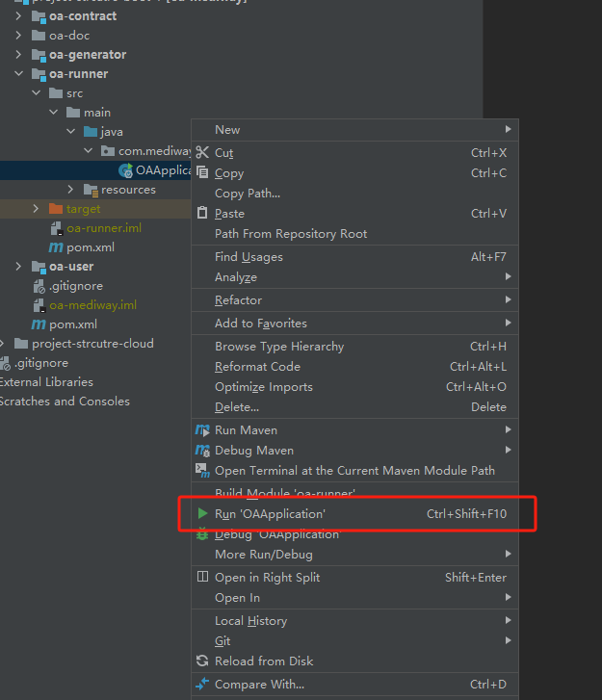Click the Reload from Disk icon
Image resolution: width=602 pixels, height=700 pixels.
point(202,661)
